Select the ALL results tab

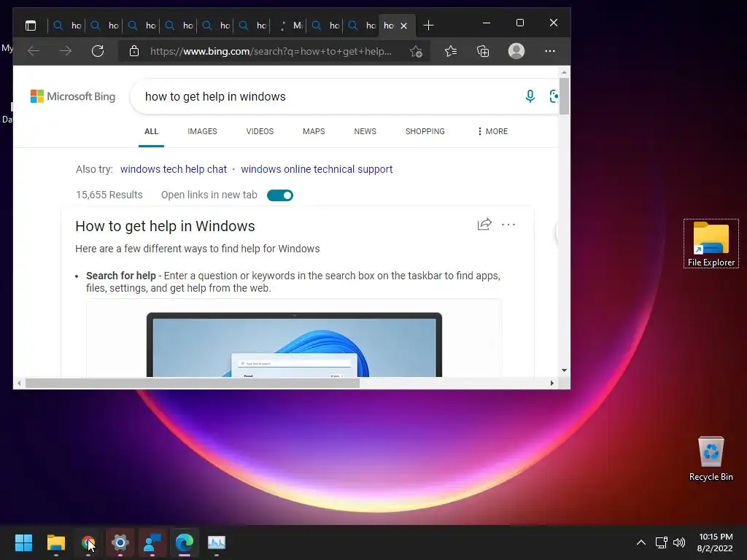click(151, 131)
